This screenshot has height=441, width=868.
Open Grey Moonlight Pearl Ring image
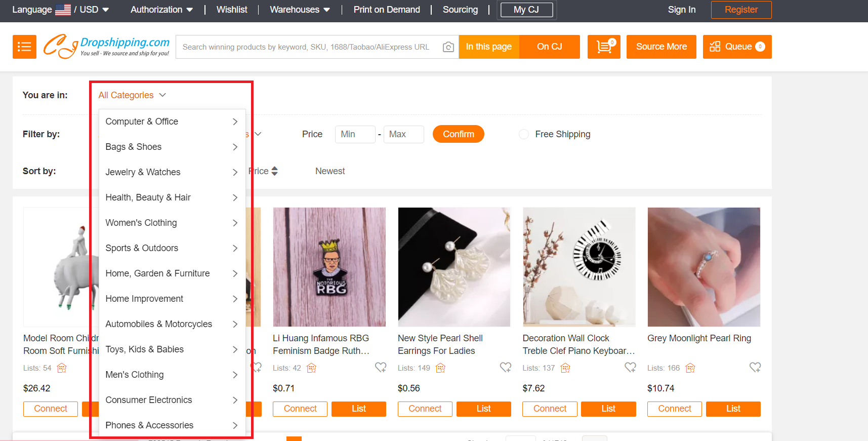(x=704, y=267)
